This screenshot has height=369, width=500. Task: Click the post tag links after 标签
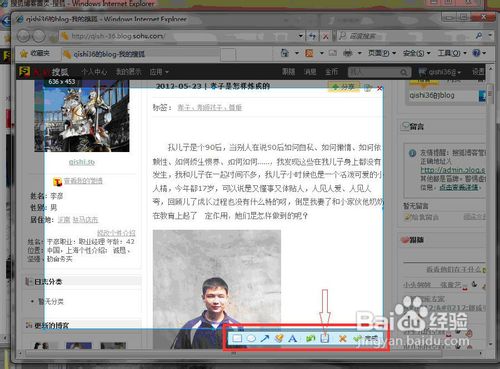tap(210, 107)
